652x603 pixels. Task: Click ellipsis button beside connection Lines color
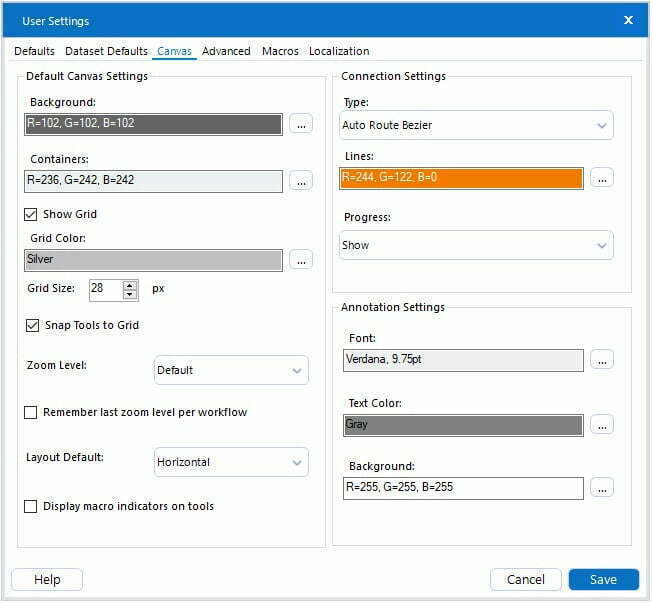(x=601, y=178)
